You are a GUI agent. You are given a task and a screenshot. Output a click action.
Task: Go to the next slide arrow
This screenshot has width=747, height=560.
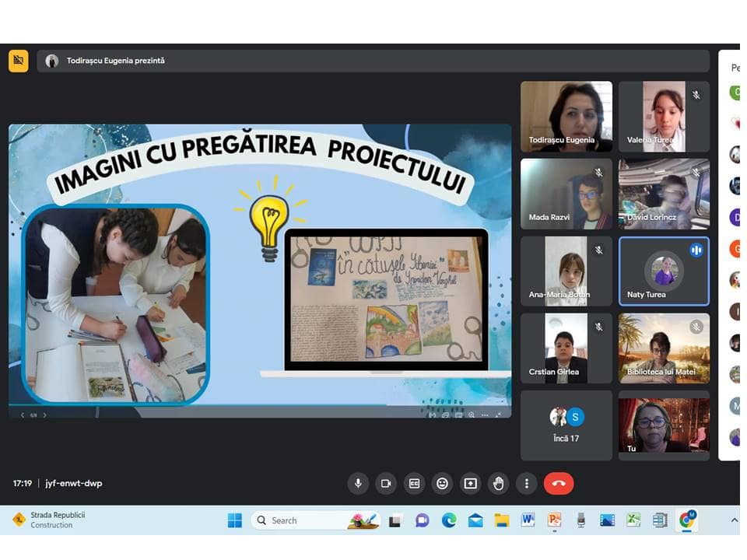pos(45,415)
